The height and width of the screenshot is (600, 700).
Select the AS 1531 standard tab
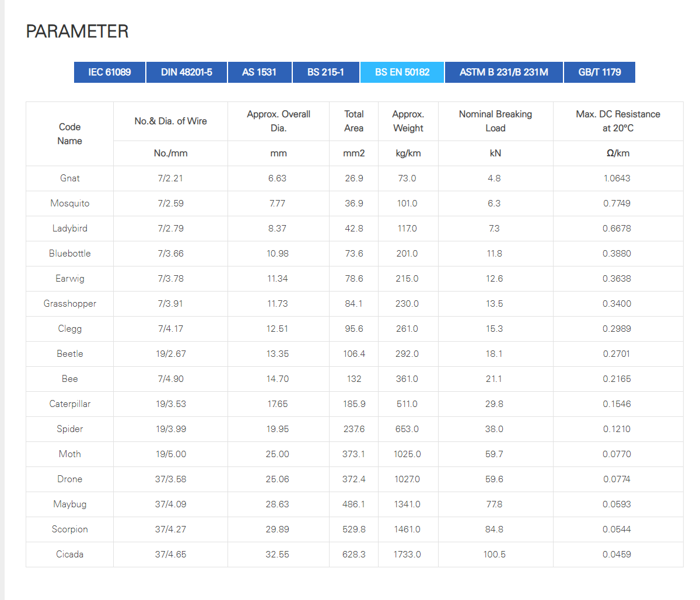[260, 72]
